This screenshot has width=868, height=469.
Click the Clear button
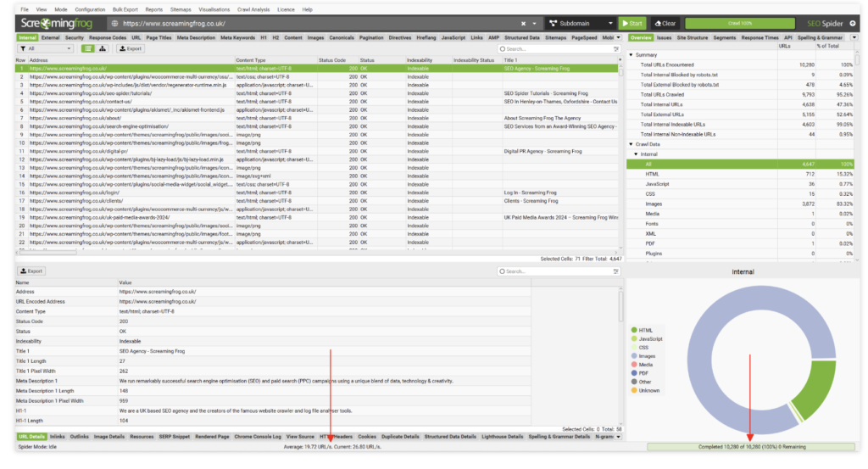(665, 23)
